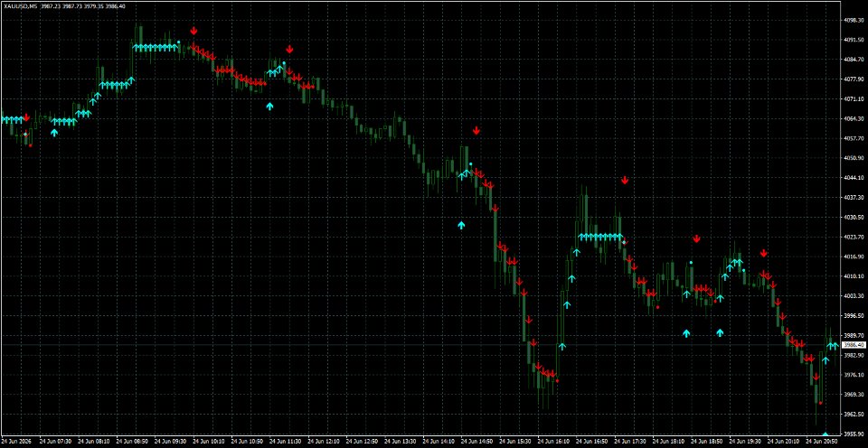Click the XAUUSD,M5 chart title text
The image size is (868, 448).
click(21, 5)
